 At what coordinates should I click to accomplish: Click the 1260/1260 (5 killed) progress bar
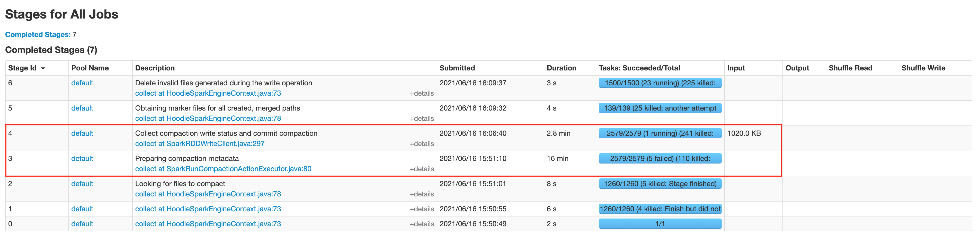(x=660, y=184)
